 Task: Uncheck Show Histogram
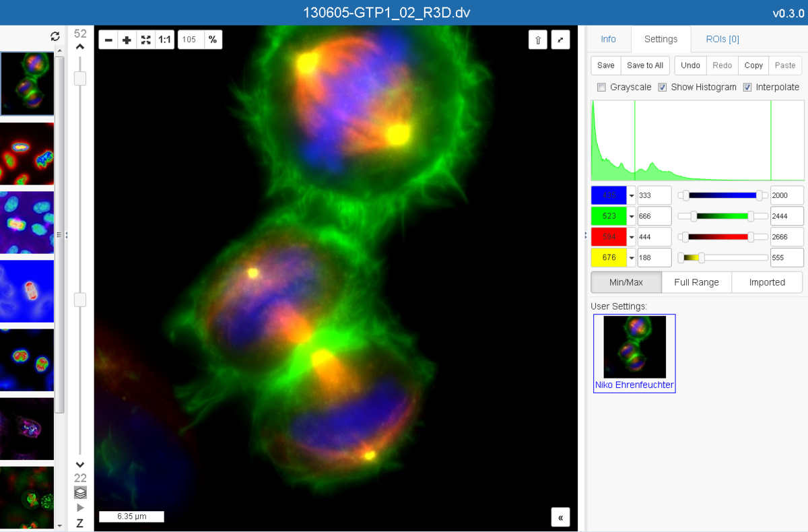tap(663, 88)
